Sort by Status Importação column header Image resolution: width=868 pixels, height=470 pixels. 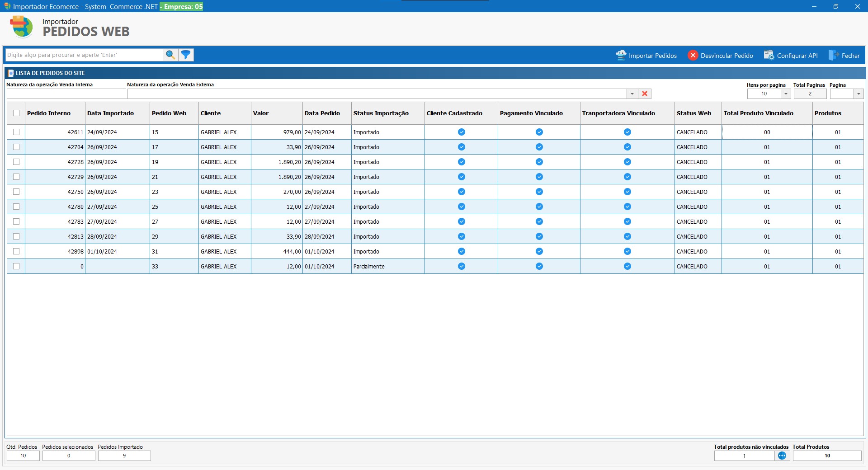(381, 113)
